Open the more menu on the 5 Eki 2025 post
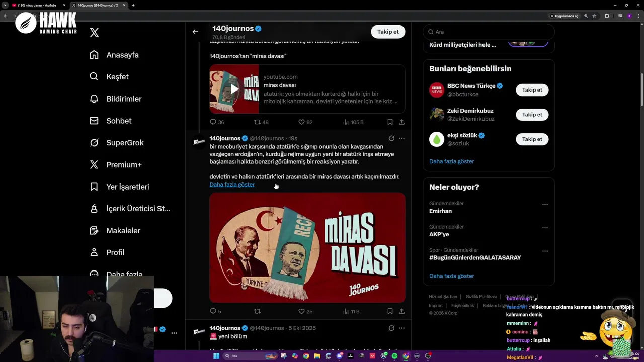The width and height of the screenshot is (644, 362). point(401,328)
